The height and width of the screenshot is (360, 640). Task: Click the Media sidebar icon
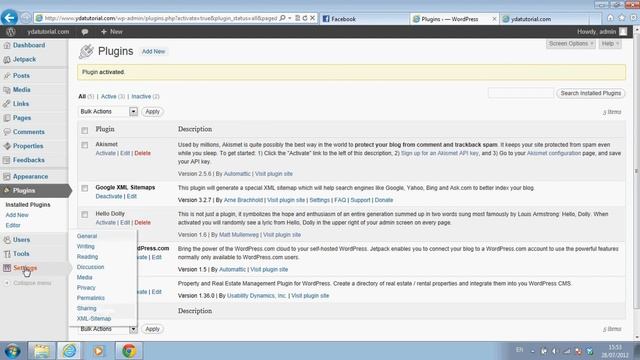7,90
